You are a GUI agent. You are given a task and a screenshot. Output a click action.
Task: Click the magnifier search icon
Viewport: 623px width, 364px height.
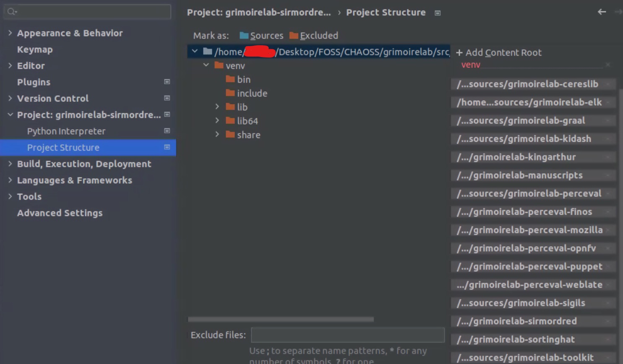click(x=12, y=11)
